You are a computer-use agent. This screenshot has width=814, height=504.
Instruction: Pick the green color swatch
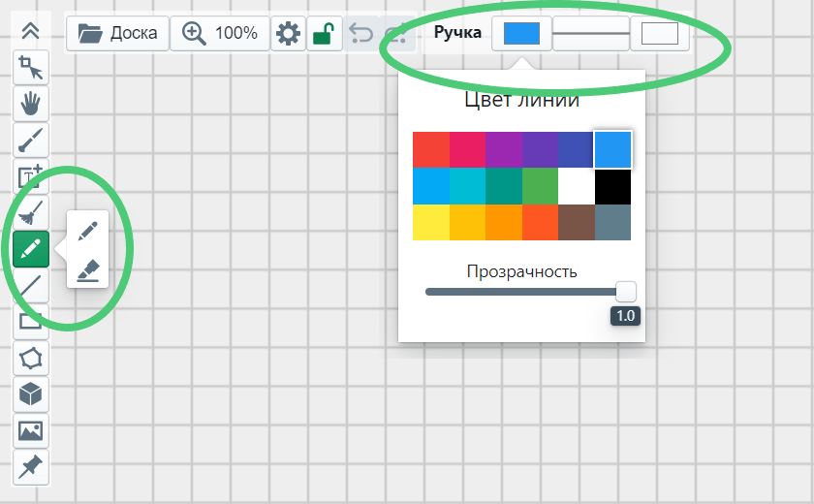coord(540,186)
